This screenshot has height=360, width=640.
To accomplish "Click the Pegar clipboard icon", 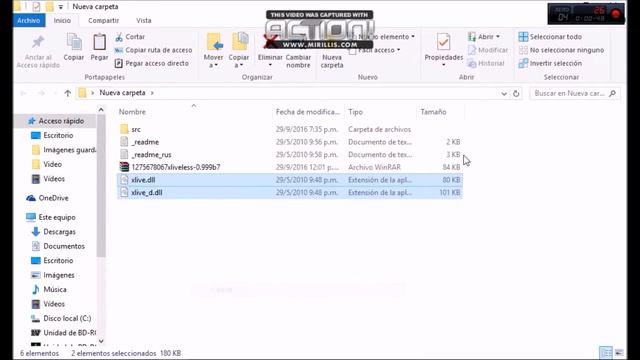I will click(x=99, y=42).
